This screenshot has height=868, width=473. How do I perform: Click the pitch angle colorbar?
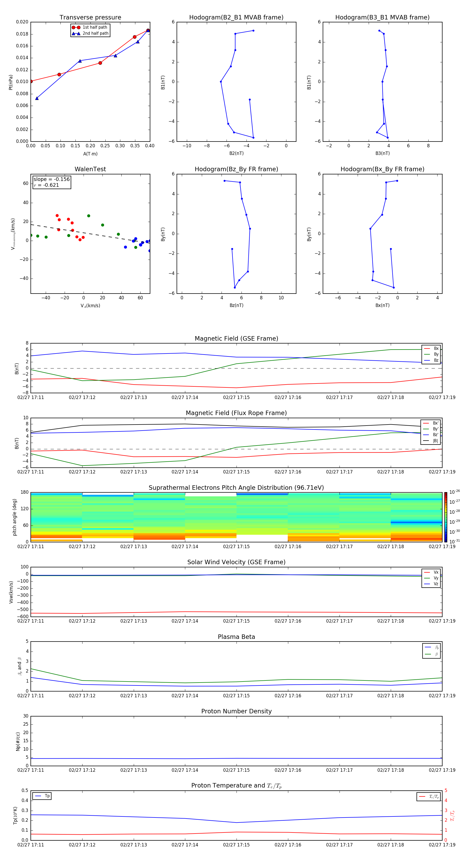click(446, 517)
